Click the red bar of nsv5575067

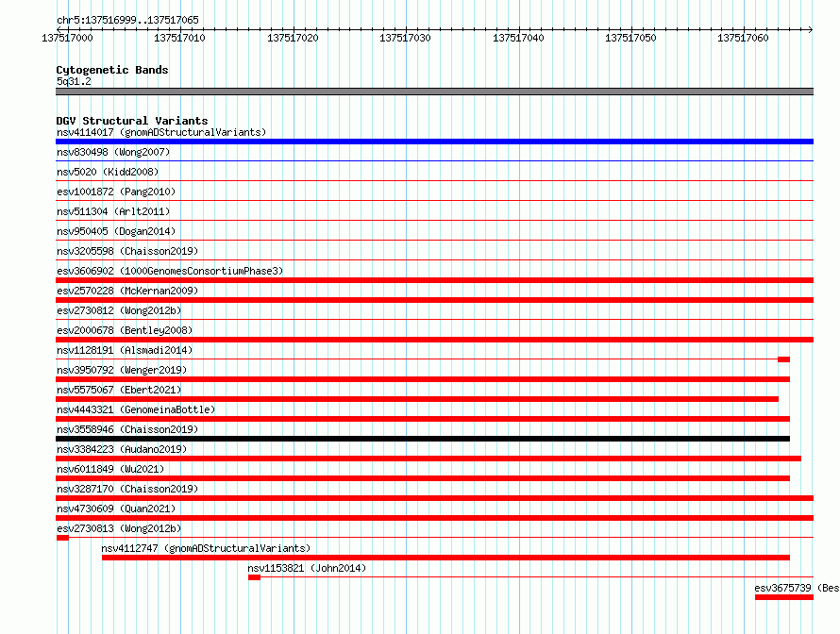coord(417,399)
